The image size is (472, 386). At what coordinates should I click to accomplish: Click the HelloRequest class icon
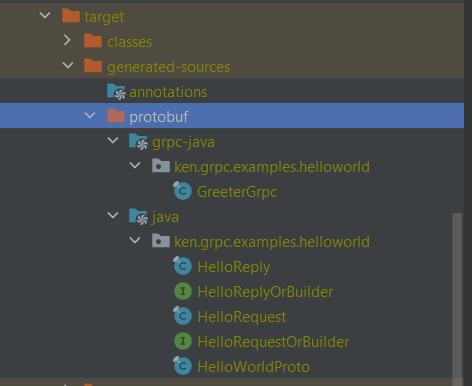pos(182,316)
